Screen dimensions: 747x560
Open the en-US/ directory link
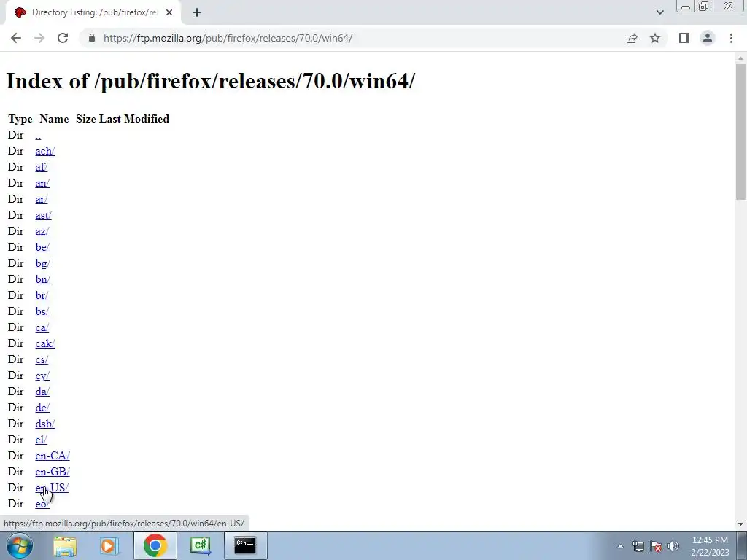click(52, 488)
